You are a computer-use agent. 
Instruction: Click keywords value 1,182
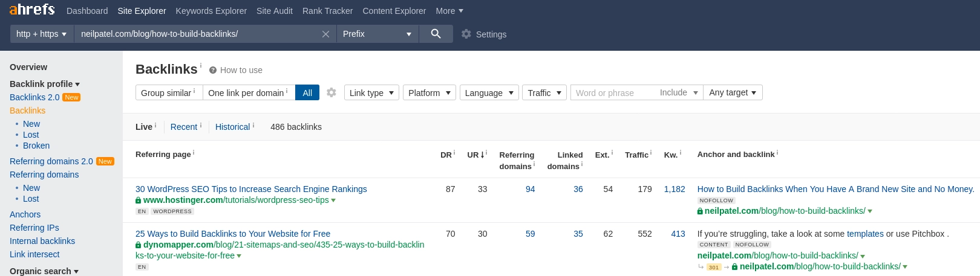coord(675,189)
